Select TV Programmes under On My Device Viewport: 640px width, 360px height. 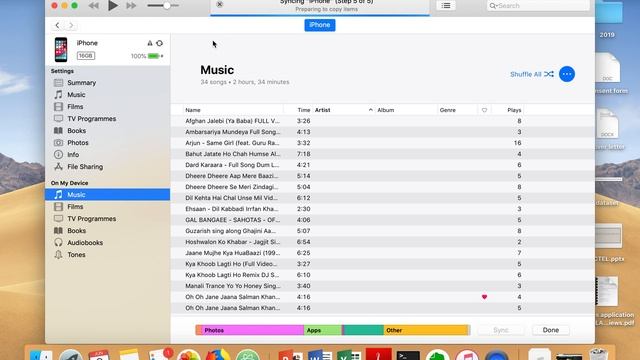coord(91,219)
